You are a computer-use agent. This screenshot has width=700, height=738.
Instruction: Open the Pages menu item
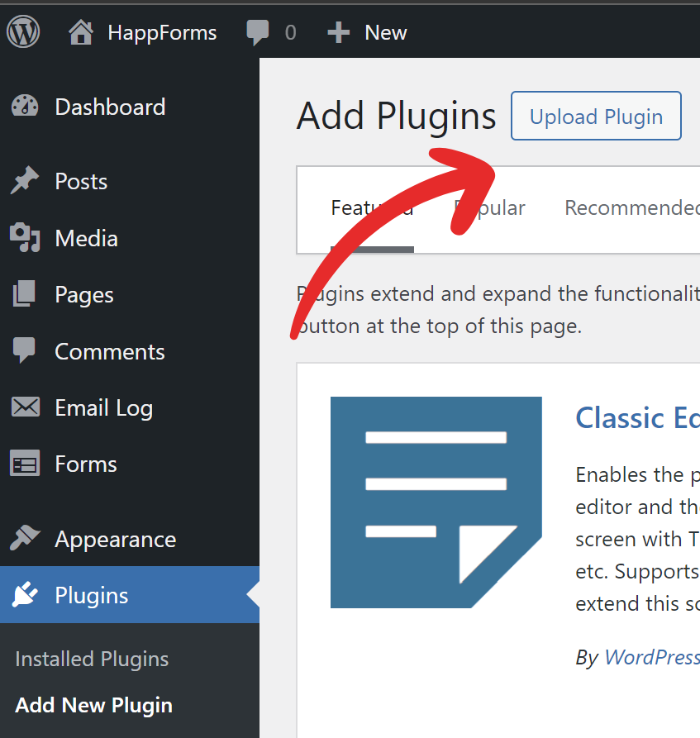[x=84, y=296]
